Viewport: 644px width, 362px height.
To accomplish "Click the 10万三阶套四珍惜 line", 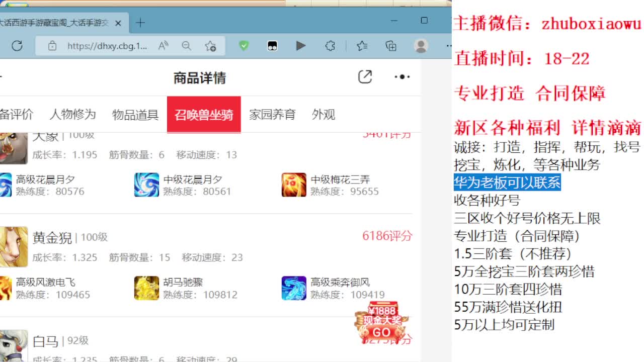I will [508, 290].
